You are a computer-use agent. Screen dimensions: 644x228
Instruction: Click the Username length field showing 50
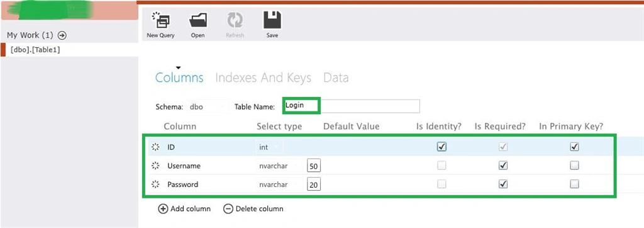click(314, 166)
